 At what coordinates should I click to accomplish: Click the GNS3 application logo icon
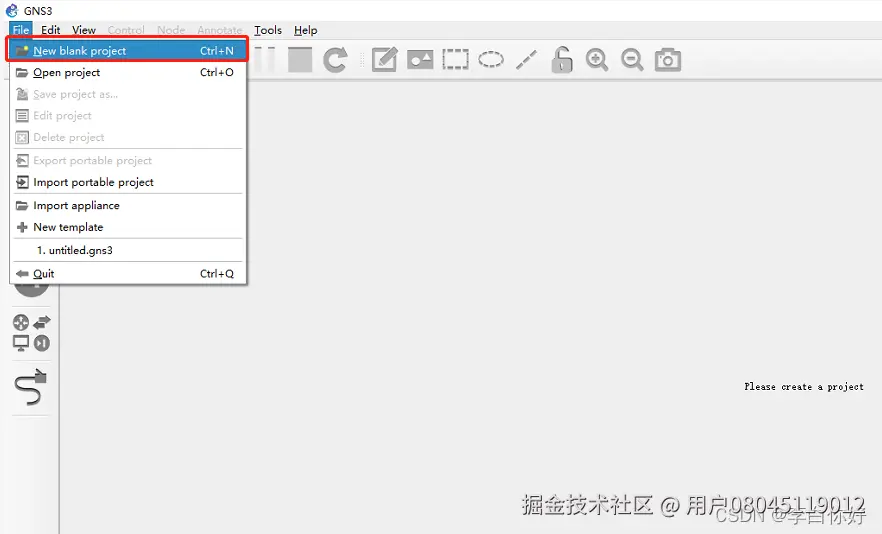point(12,11)
